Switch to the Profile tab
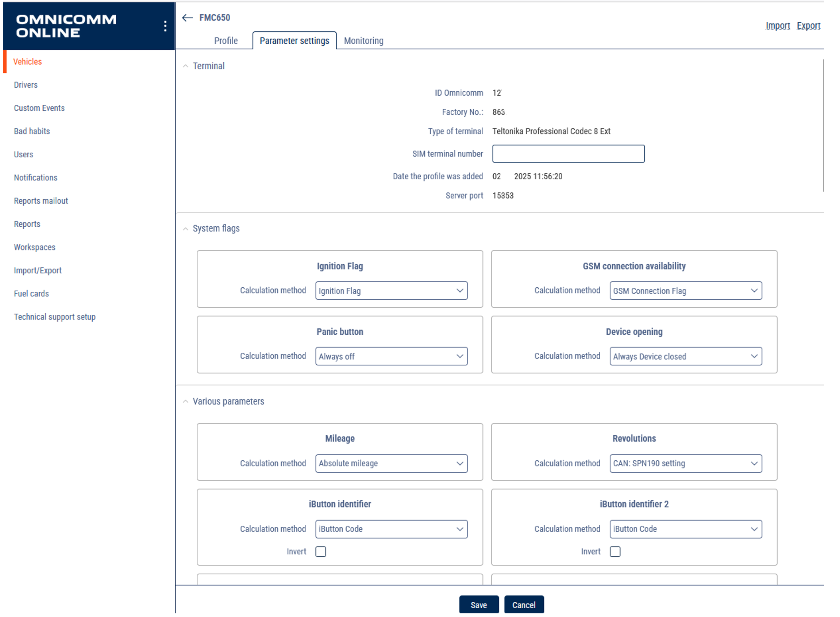Screen dimensions: 840x617 click(226, 41)
